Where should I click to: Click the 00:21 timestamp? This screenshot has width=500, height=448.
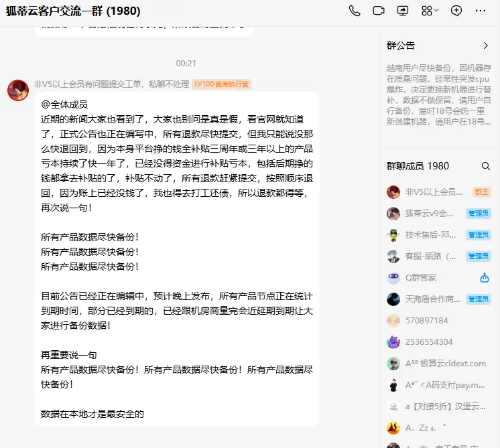coord(186,64)
